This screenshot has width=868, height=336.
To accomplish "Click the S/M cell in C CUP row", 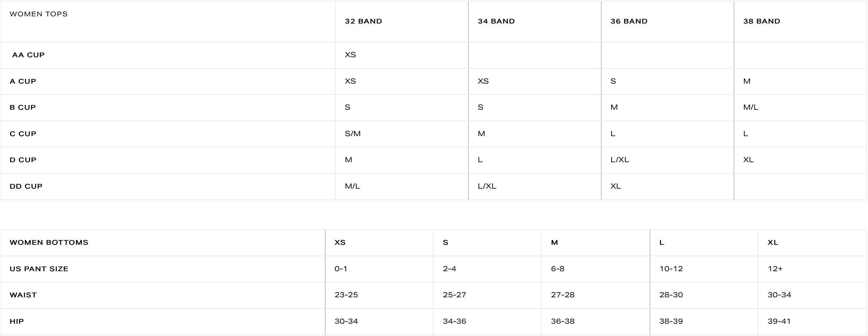I will click(x=353, y=134).
